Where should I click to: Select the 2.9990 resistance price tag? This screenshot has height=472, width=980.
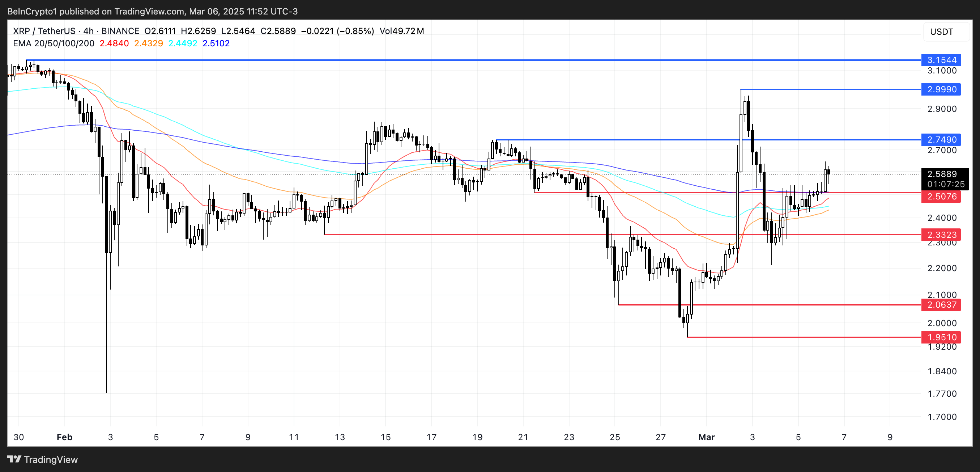(x=941, y=89)
